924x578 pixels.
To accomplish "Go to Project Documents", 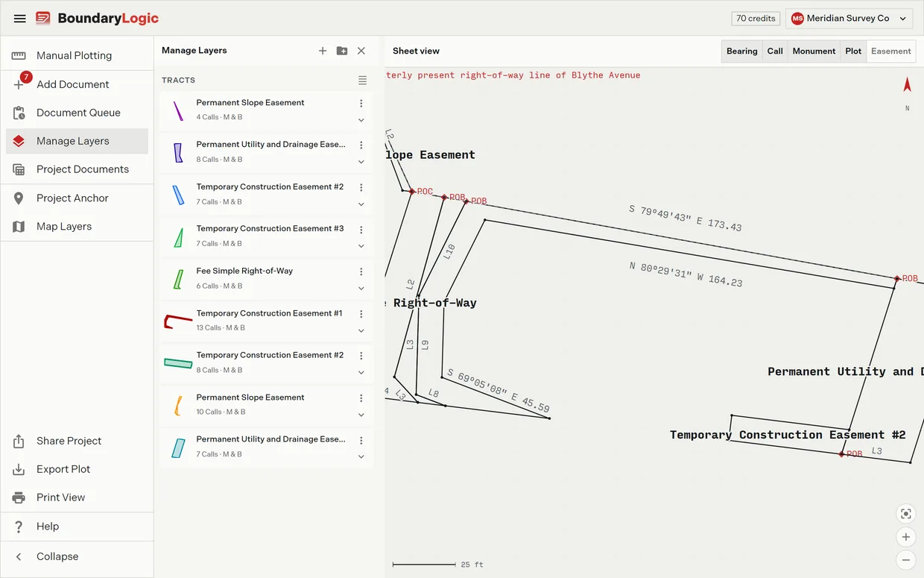I will point(77,169).
